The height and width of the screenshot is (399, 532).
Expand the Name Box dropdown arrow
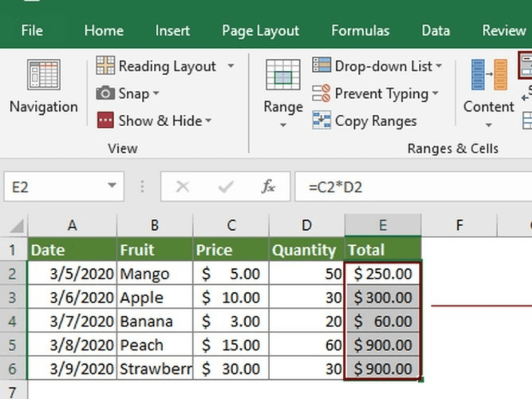pyautogui.click(x=112, y=187)
